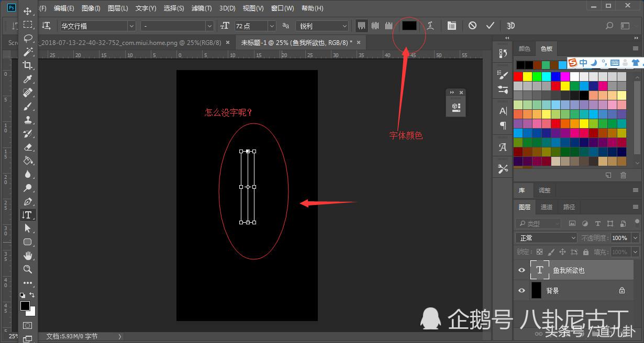This screenshot has height=343, width=644.
Task: Click the checkmark to commit text edits
Action: click(490, 25)
